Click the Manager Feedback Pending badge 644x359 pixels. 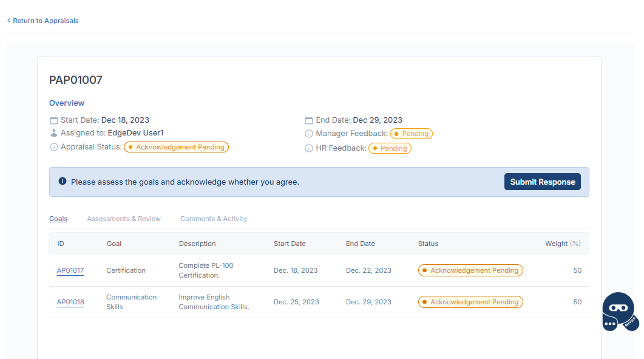pos(412,134)
